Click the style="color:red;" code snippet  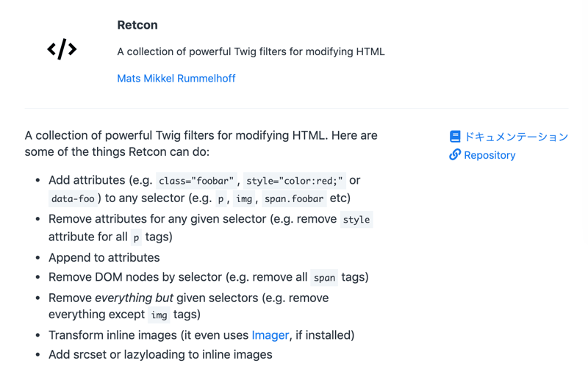294,181
